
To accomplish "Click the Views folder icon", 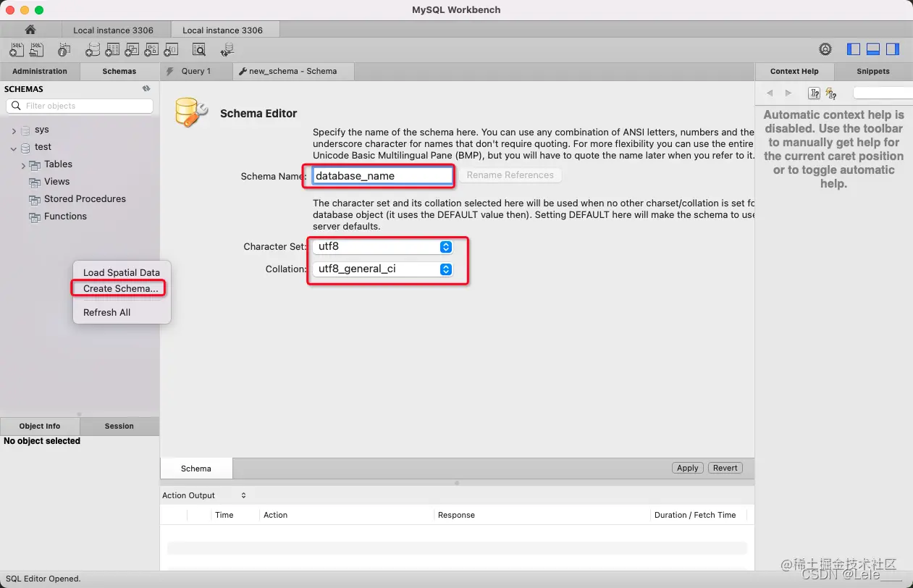I will 34,182.
